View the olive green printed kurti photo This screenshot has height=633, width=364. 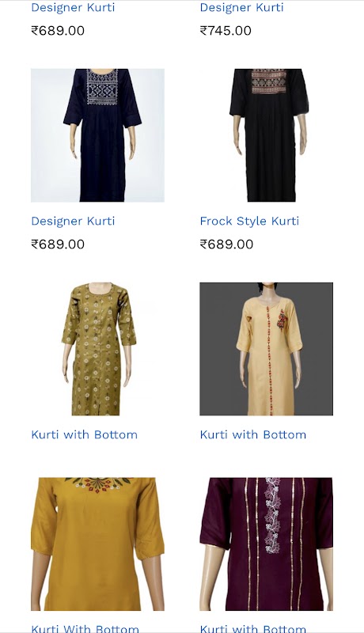97,349
